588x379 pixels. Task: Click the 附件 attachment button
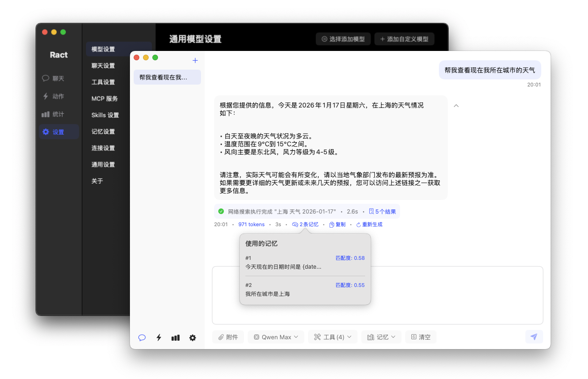click(x=228, y=337)
